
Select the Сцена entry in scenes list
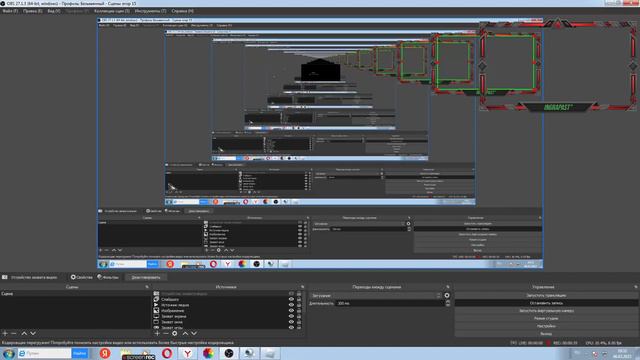[75, 293]
